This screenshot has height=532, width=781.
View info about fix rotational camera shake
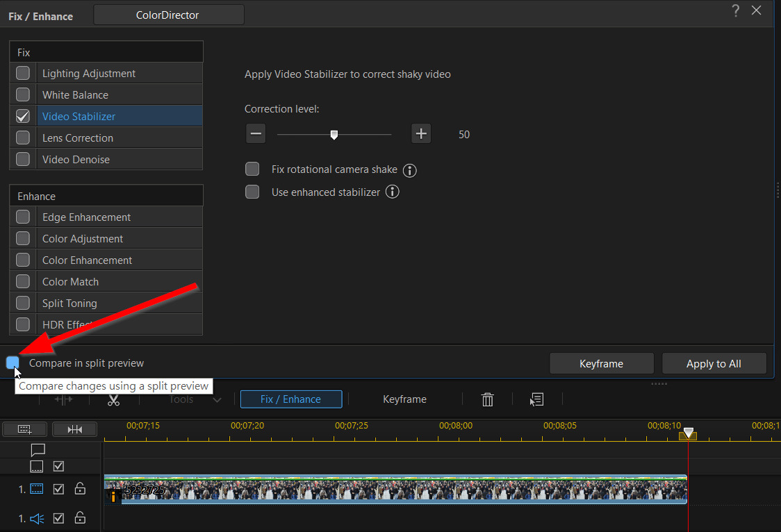(x=409, y=169)
